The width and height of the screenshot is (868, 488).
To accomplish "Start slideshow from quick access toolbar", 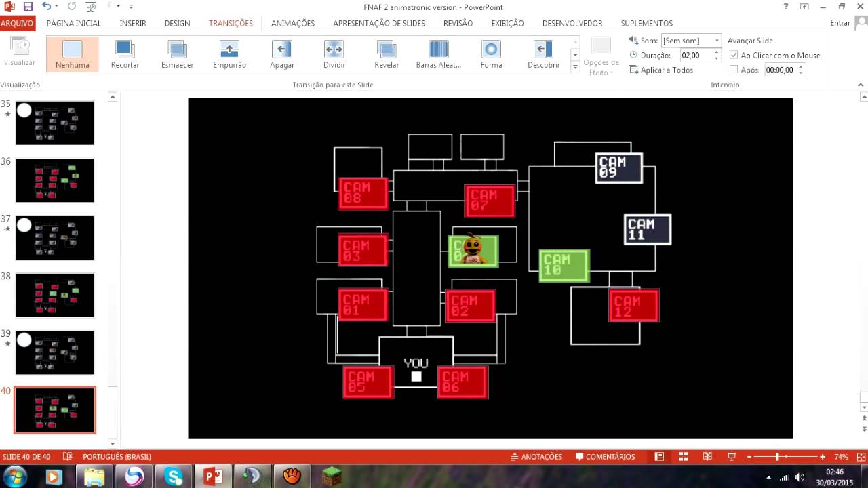I will point(91,6).
